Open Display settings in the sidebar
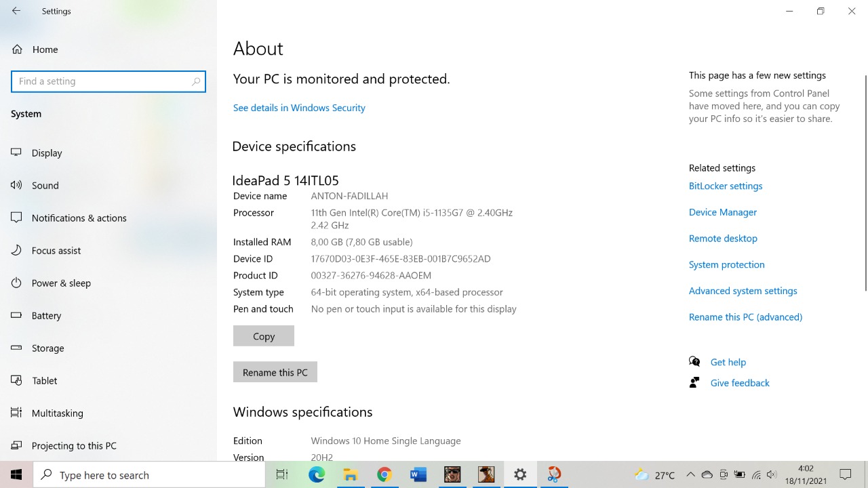Image resolution: width=868 pixels, height=488 pixels. pos(108,152)
